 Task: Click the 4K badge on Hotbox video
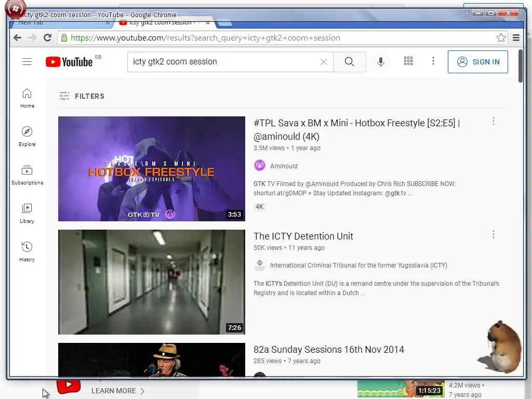pos(260,207)
